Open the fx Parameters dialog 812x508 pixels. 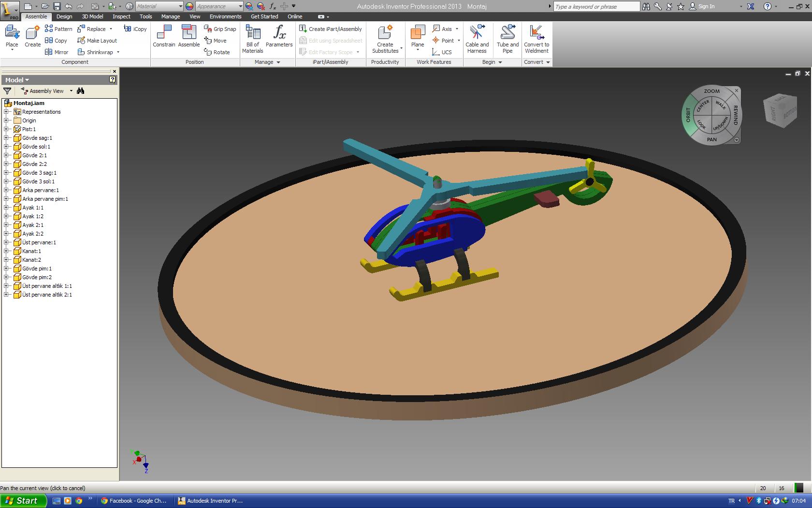(x=279, y=37)
